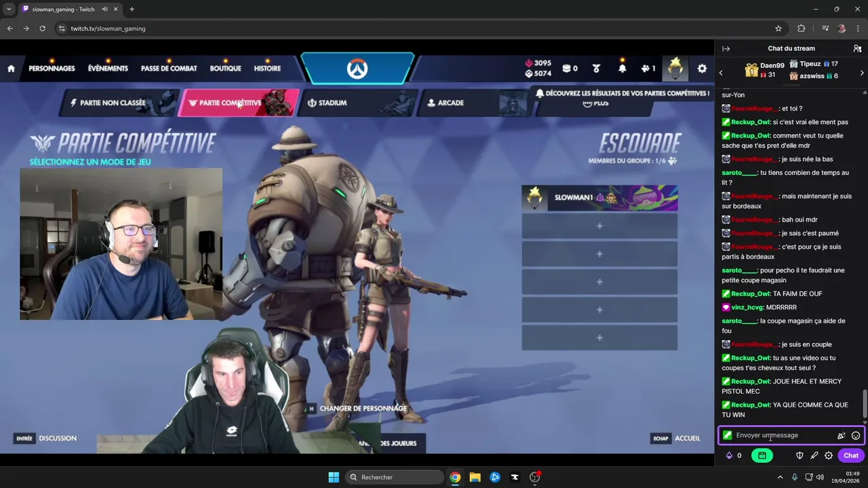868x488 pixels.
Task: Open Passe de combat menu
Action: click(169, 68)
